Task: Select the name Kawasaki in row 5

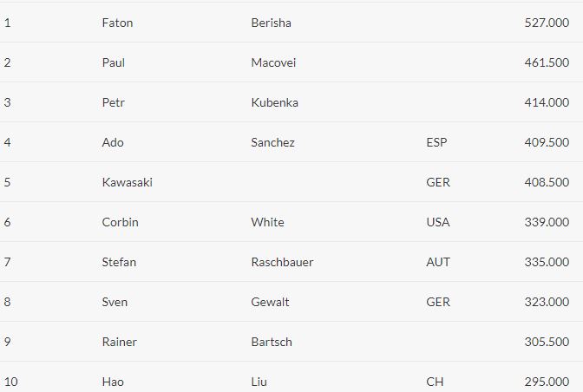Action: tap(128, 182)
